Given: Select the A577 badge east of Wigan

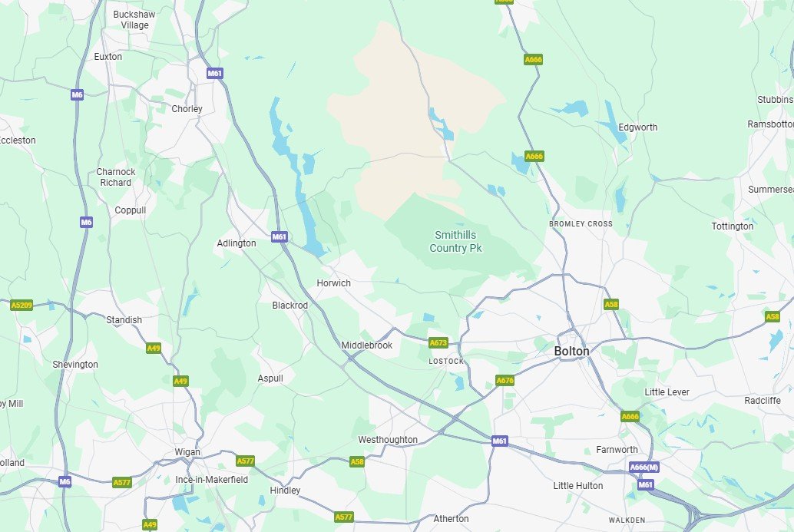Looking at the screenshot, I should (246, 461).
